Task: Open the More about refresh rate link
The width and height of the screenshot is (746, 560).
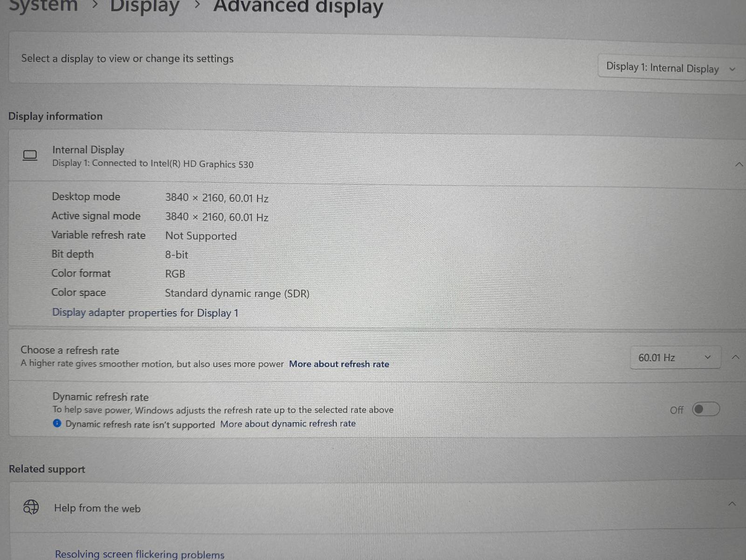Action: 339,364
